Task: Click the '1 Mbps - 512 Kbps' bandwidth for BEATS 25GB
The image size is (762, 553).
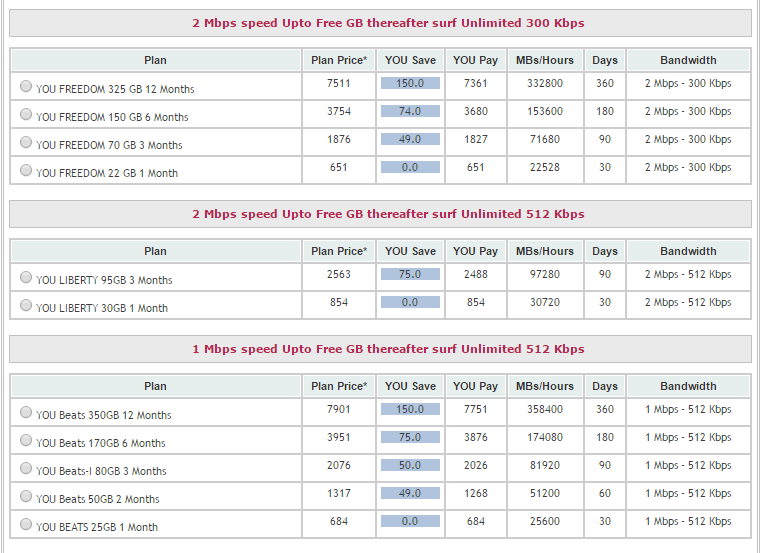Action: [688, 521]
